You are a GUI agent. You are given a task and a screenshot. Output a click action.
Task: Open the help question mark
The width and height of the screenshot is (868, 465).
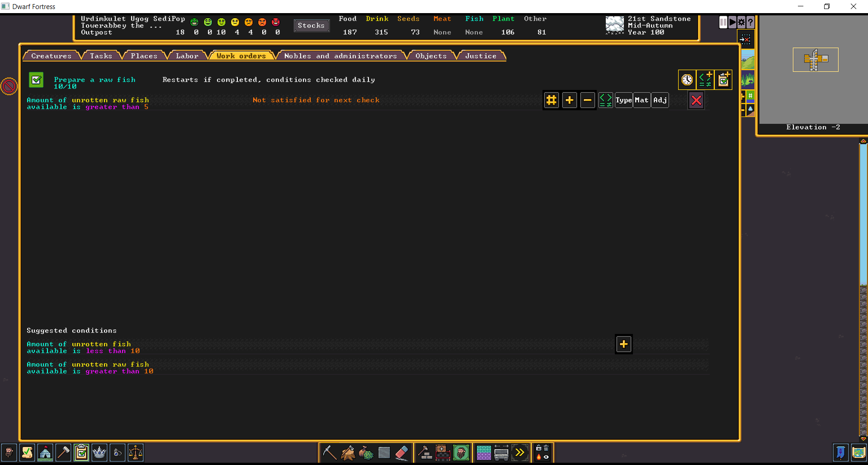tap(750, 22)
